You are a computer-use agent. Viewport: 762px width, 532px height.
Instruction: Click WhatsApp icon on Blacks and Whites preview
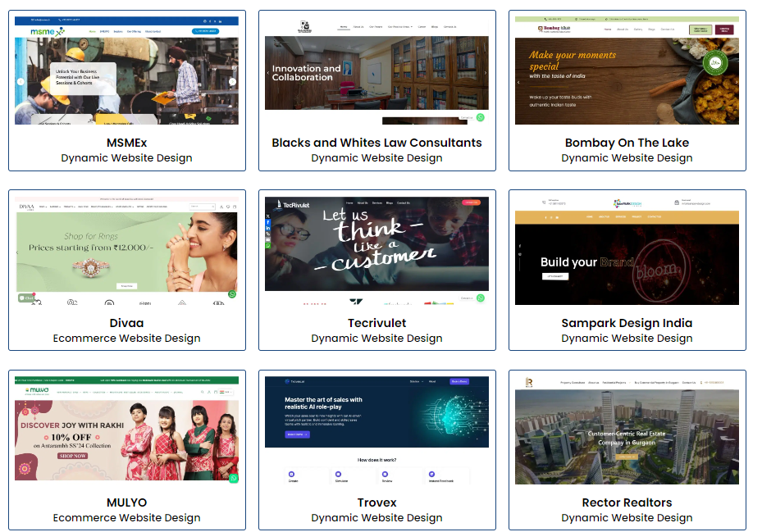(481, 117)
